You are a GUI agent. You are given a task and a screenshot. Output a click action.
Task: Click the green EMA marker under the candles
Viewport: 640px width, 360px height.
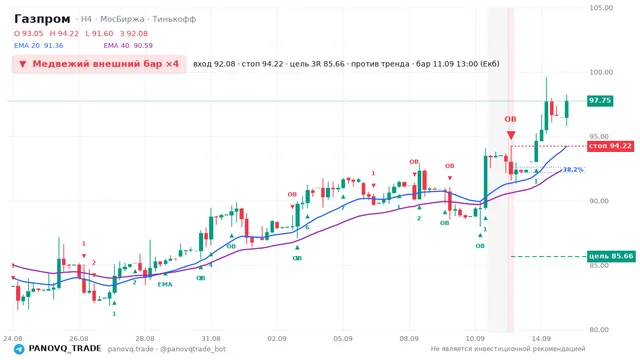click(165, 284)
